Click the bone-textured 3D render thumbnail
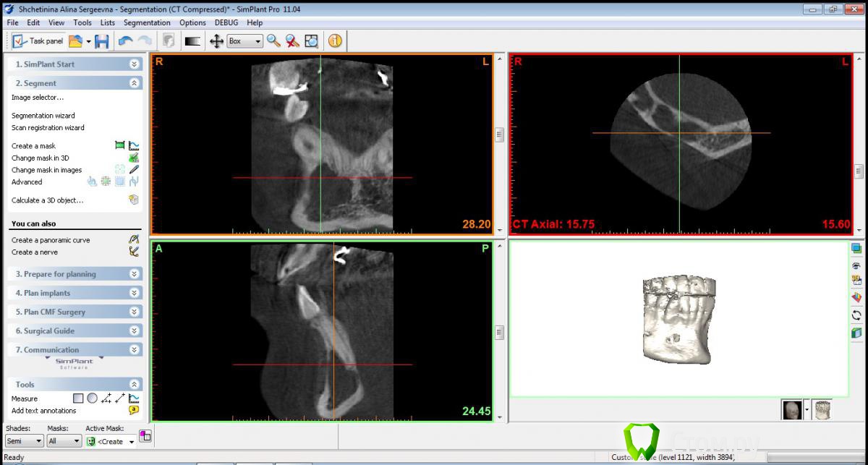Screen dimensions: 868x465 pos(821,410)
